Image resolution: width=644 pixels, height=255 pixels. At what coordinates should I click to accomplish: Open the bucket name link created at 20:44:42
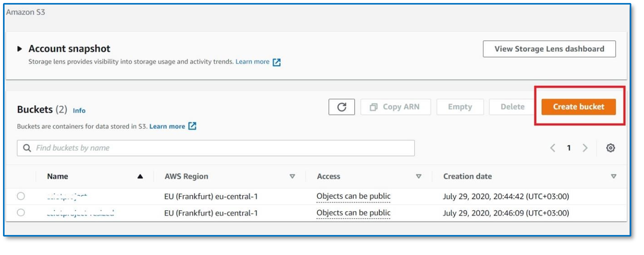[x=67, y=197]
